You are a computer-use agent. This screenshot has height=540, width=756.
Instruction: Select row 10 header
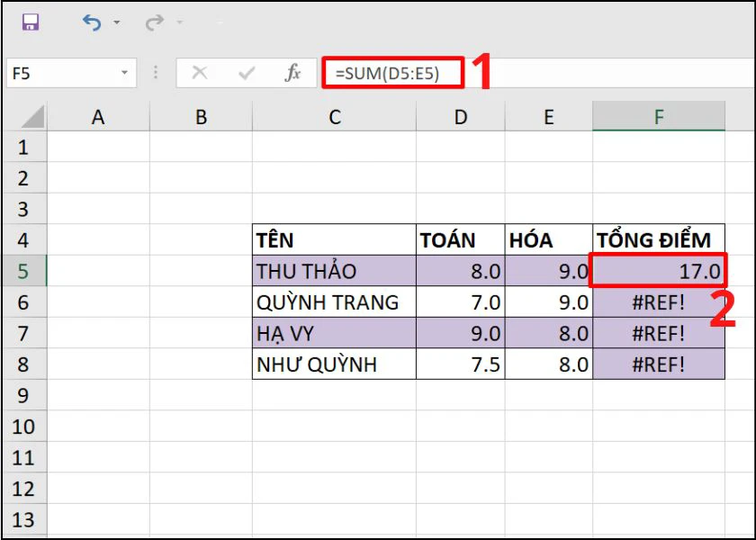click(x=24, y=427)
